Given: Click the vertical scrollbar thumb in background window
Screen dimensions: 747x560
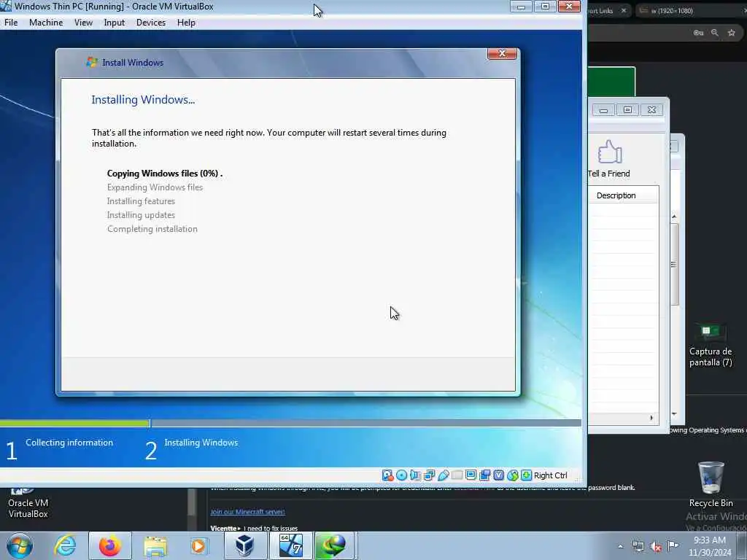Looking at the screenshot, I should pyautogui.click(x=674, y=264).
